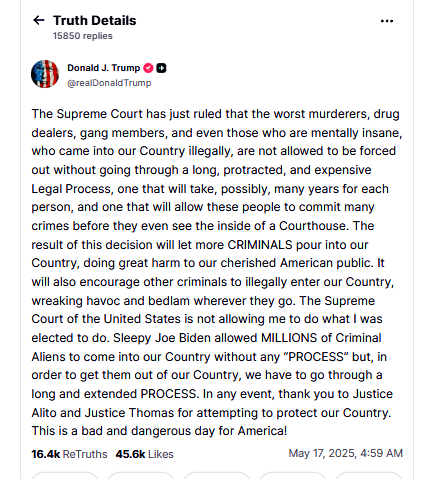The width and height of the screenshot is (423, 479).
Task: Click the quoted “PROCESS” word in the post
Action: tap(316, 357)
